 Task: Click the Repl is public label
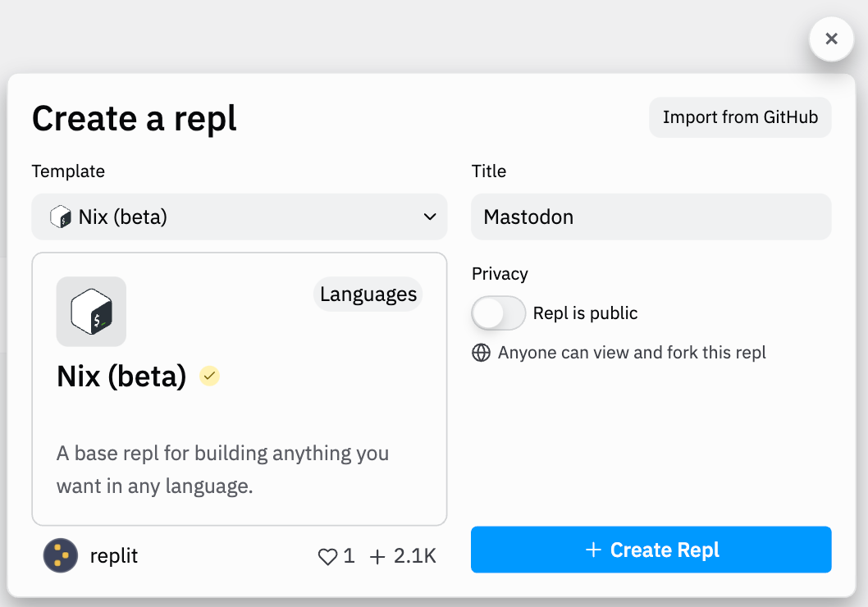point(585,313)
